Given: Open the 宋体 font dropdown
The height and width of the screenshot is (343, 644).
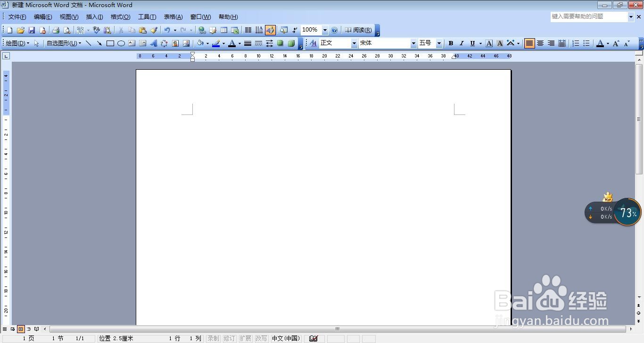Looking at the screenshot, I should 413,43.
